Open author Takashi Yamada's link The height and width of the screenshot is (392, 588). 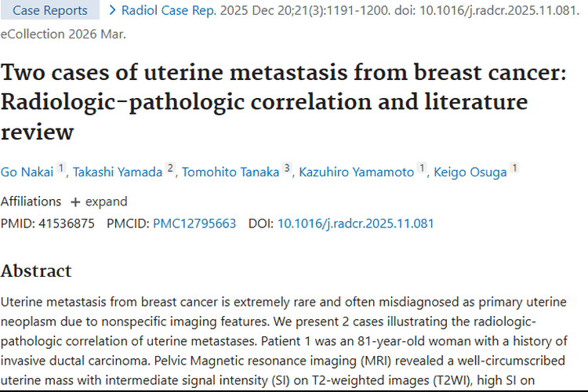[x=118, y=172]
